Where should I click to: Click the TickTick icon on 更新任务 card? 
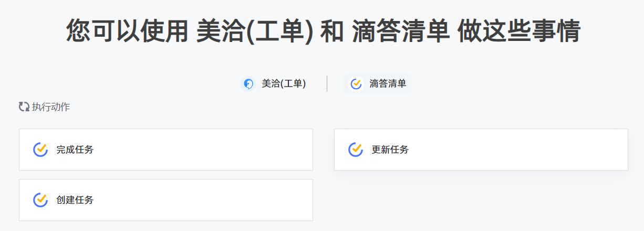click(x=356, y=150)
